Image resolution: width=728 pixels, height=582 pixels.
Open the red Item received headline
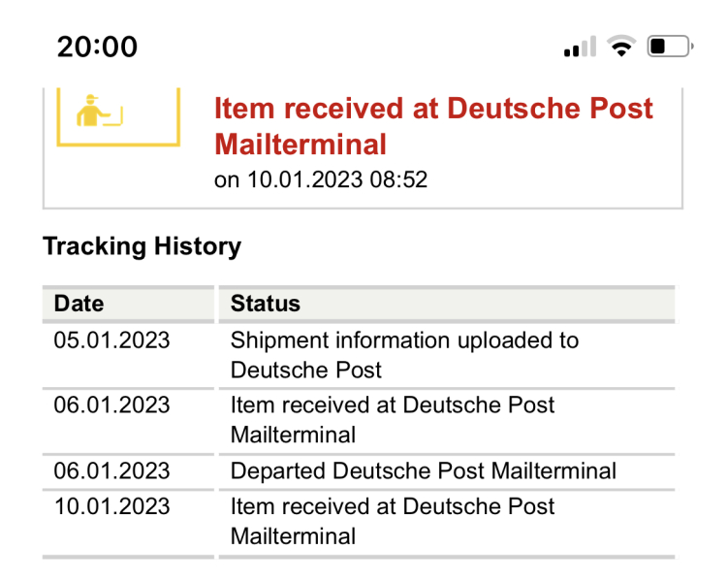[433, 125]
